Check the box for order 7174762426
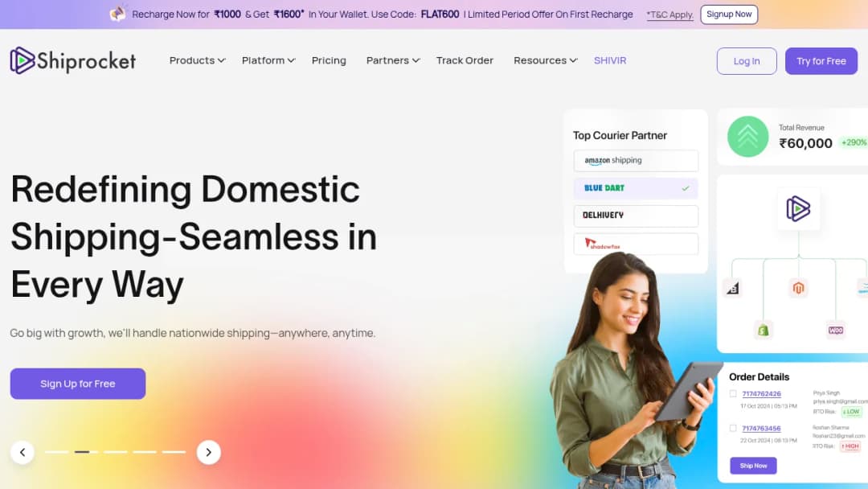Screen dimensions: 868x489 733,394
